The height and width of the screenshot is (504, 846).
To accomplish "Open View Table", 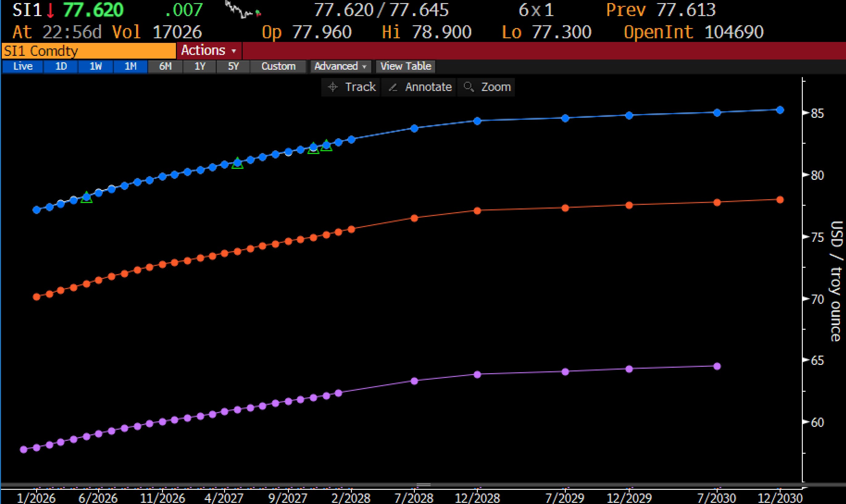I will click(x=405, y=66).
